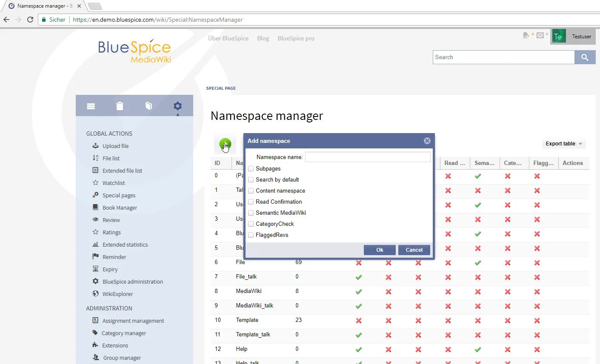Screen dimensions: 600x364
Task: Click the Testuser avatar icon
Action: coord(559,37)
